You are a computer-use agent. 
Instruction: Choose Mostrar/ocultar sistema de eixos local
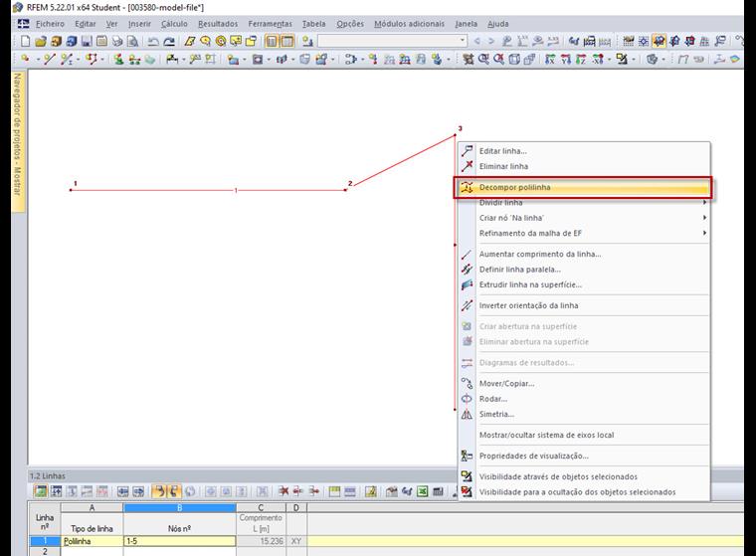584,435
